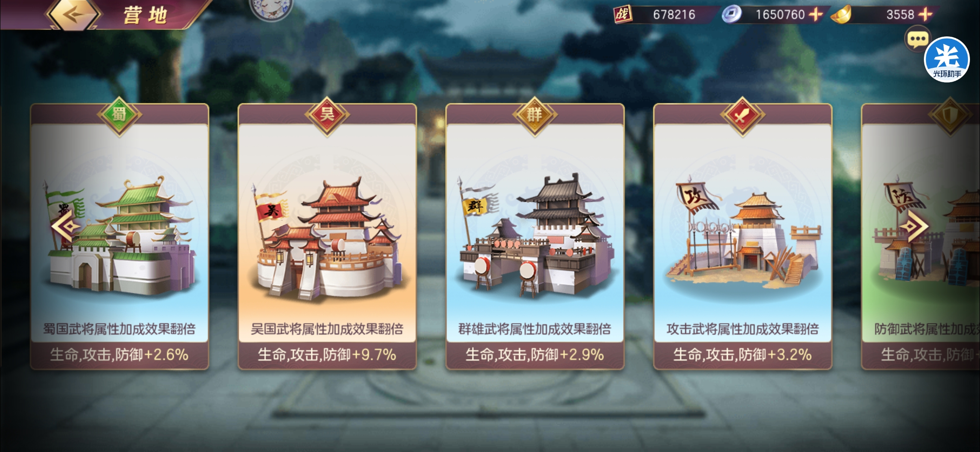Open the chat speech bubble icon
Viewport: 980px width, 452px height.
click(x=918, y=39)
